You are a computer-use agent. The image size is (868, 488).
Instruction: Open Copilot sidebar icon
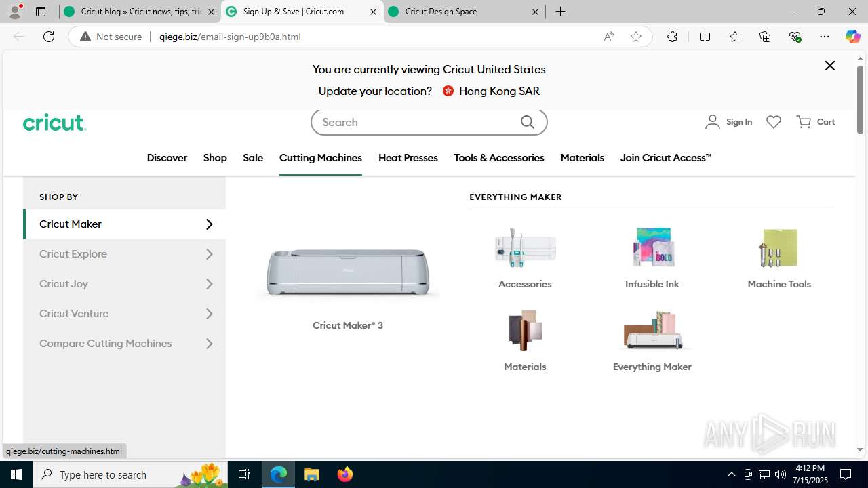pos(852,37)
